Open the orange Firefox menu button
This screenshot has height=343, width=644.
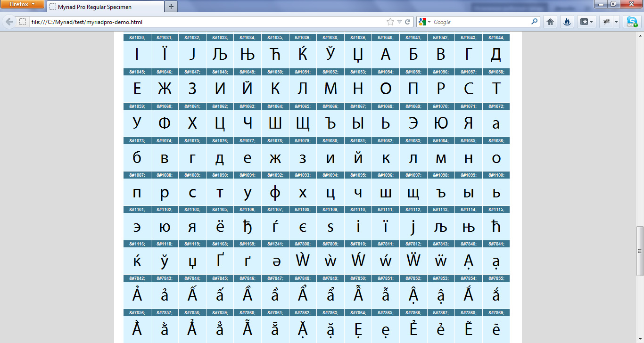(22, 5)
